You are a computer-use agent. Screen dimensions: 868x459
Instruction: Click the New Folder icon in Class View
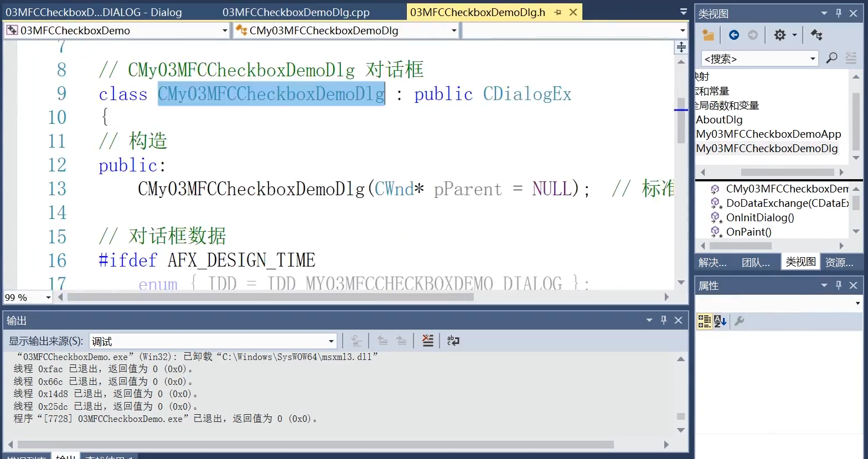pos(707,35)
